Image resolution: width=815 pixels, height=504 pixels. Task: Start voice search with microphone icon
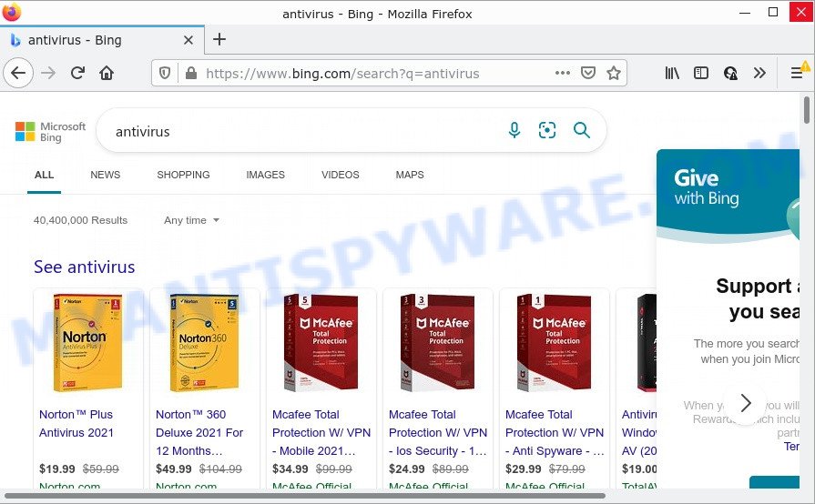[514, 130]
